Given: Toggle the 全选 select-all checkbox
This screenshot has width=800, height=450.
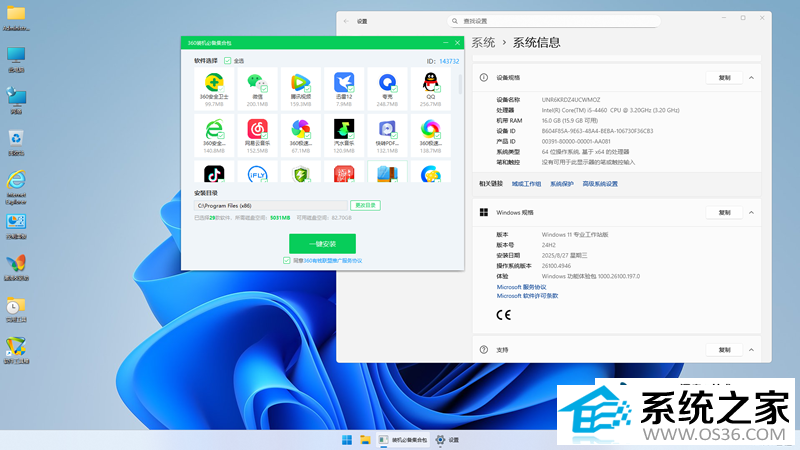Looking at the screenshot, I should pos(228,61).
